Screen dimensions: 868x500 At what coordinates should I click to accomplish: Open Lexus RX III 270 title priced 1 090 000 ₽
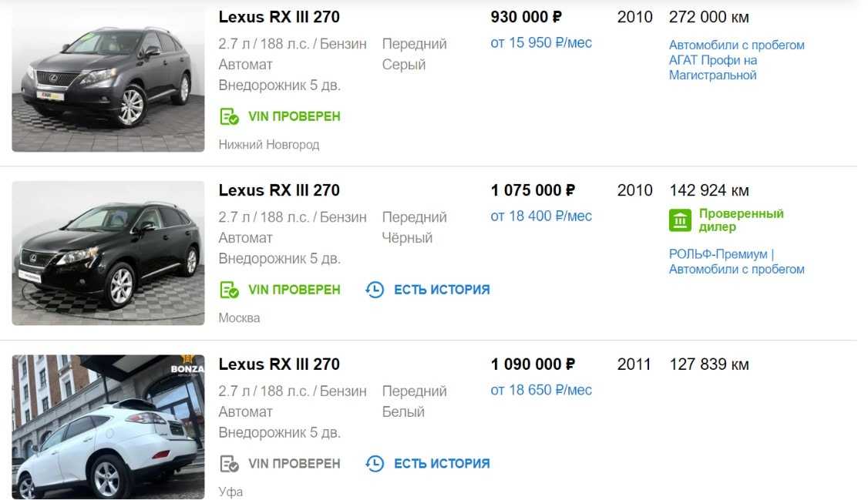[x=279, y=364]
